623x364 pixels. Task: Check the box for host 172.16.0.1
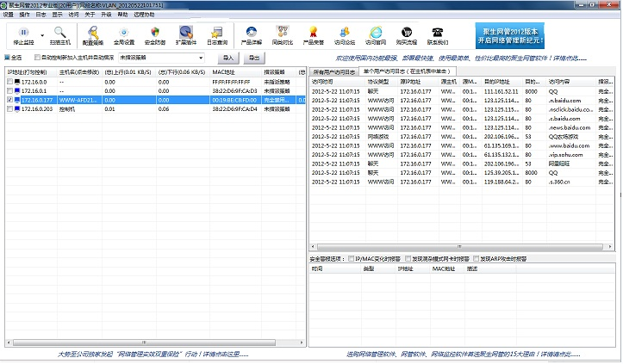coord(10,90)
